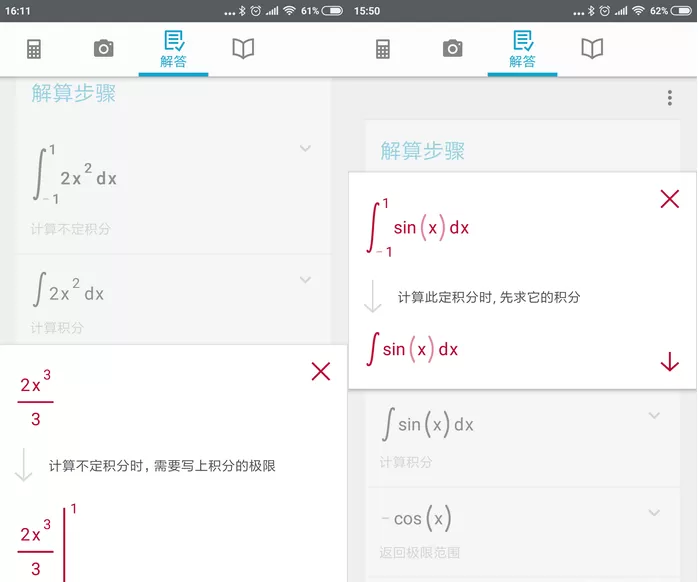Tap the Wi-Fi icon in left status bar
The height and width of the screenshot is (582, 698).
289,11
